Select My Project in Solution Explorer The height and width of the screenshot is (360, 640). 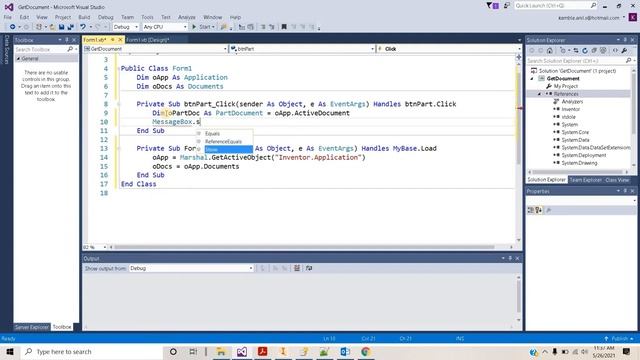(x=566, y=86)
